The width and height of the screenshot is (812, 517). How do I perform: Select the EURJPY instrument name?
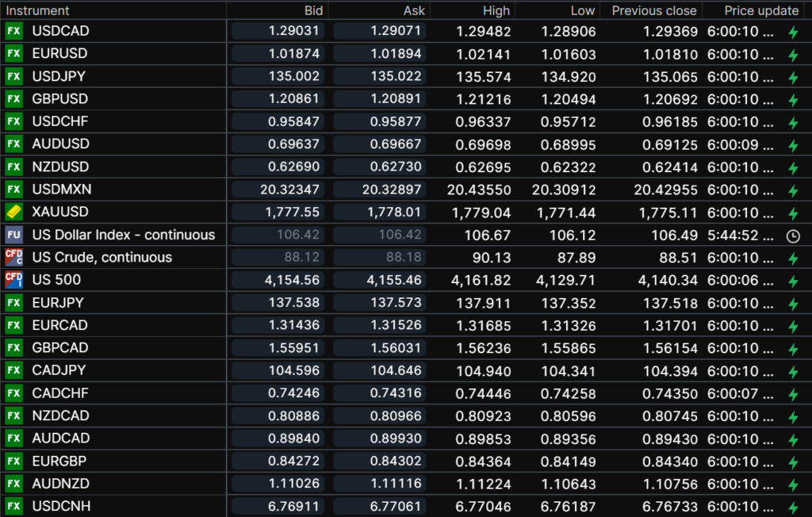(x=58, y=302)
